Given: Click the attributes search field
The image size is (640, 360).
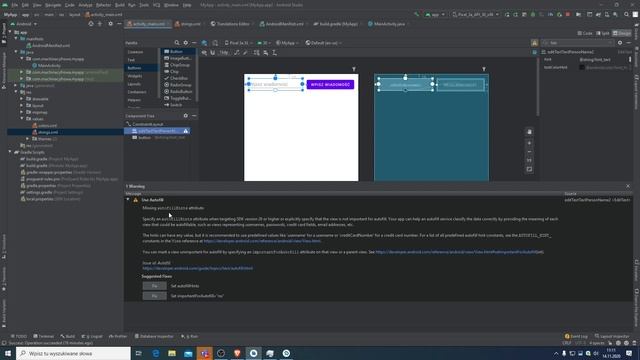Looking at the screenshot, I should (x=578, y=43).
